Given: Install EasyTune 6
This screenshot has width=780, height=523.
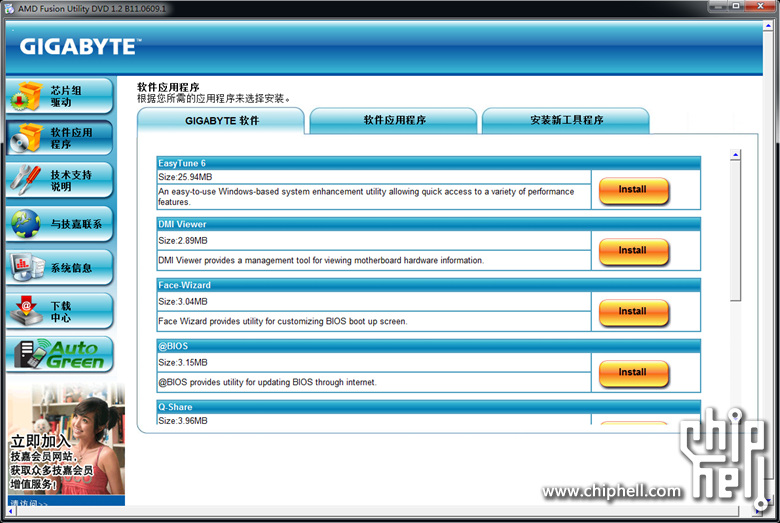Looking at the screenshot, I should pos(633,191).
